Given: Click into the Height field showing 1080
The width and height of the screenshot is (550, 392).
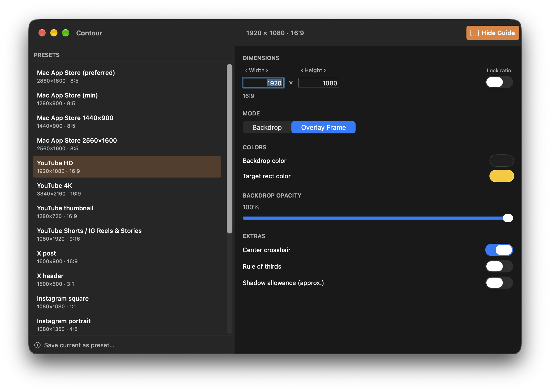Looking at the screenshot, I should (x=319, y=83).
